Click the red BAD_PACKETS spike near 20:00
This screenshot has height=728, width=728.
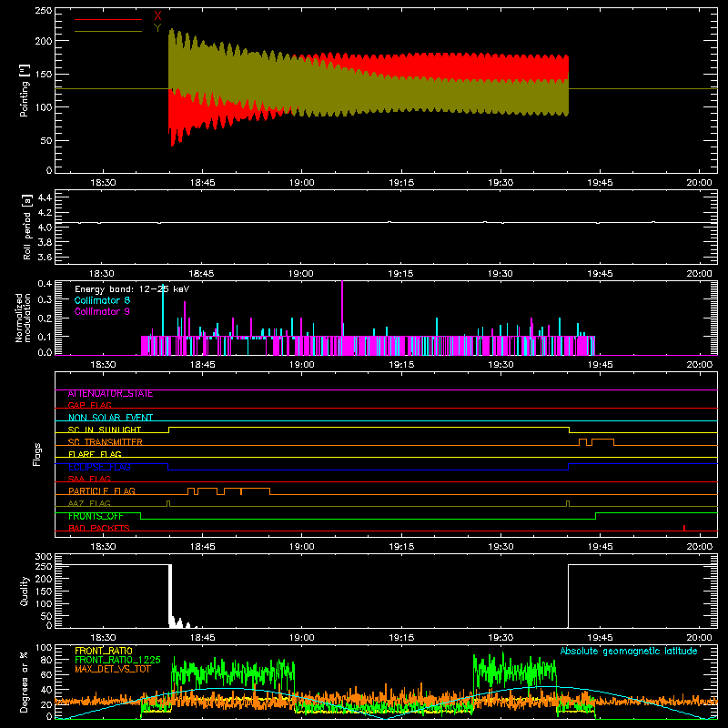point(684,528)
